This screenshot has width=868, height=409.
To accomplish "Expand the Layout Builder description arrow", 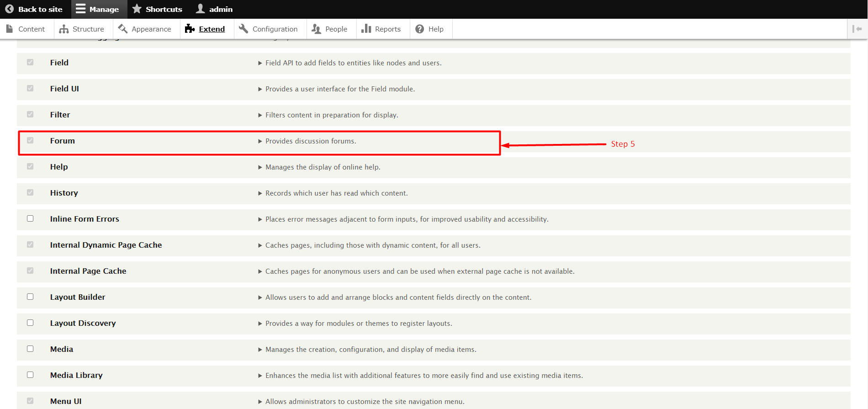I will pos(260,297).
